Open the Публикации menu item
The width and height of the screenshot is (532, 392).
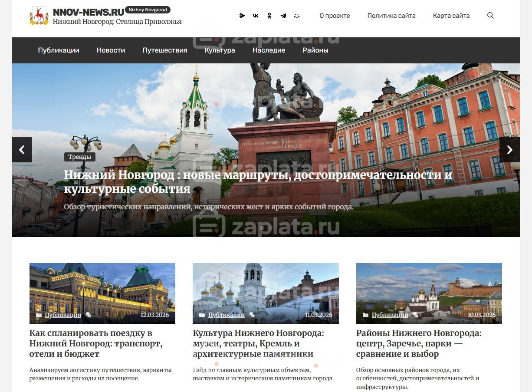coord(59,50)
